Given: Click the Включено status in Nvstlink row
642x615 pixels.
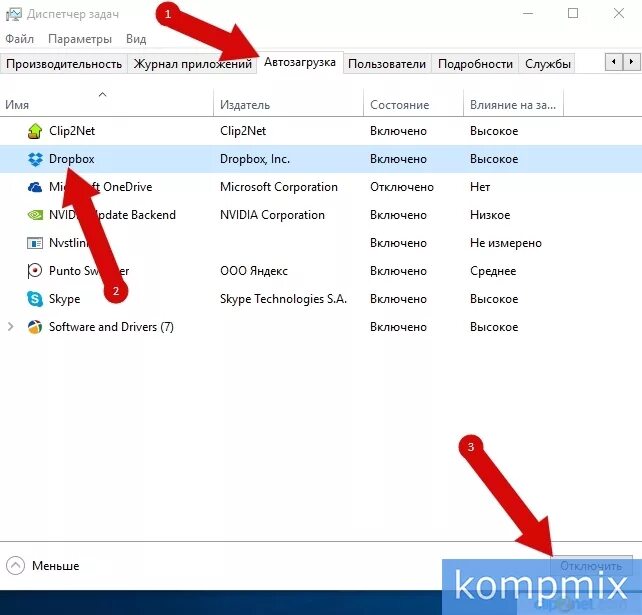Looking at the screenshot, I should click(x=398, y=243).
